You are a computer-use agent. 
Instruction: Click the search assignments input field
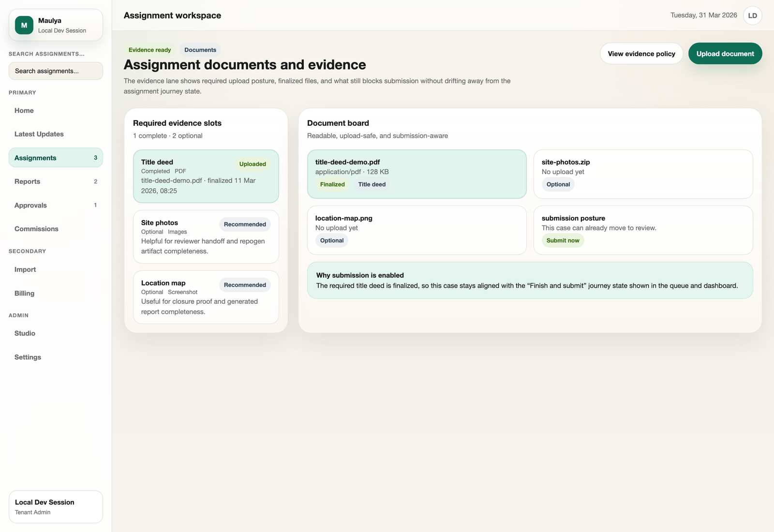pyautogui.click(x=56, y=71)
